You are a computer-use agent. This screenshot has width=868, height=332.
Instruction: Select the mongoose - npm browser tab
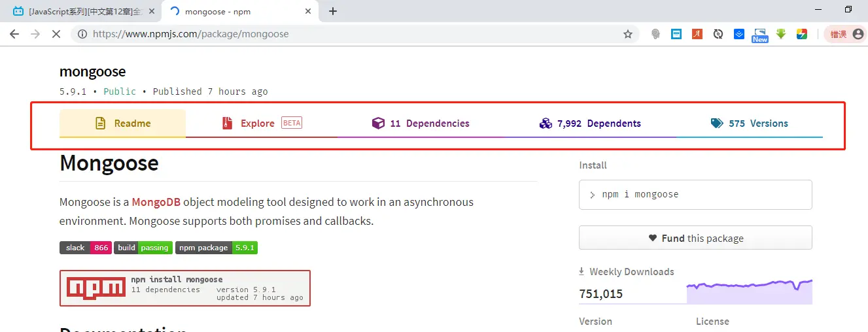239,11
